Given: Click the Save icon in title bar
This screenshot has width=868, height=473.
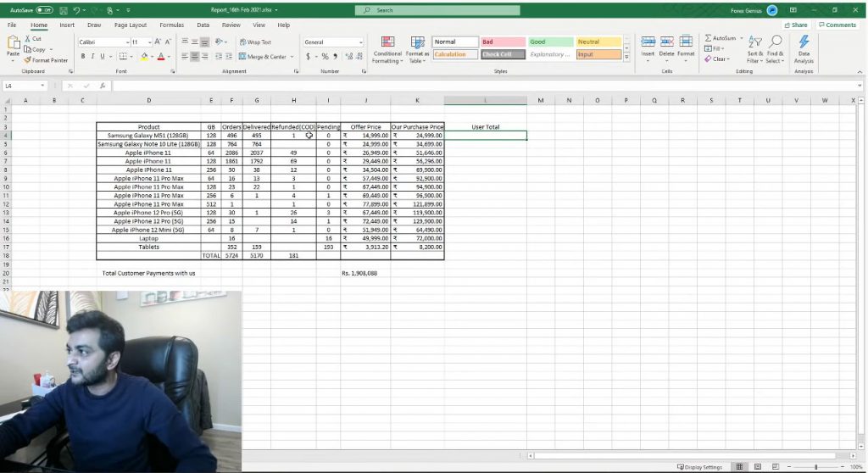Looking at the screenshot, I should 64,10.
